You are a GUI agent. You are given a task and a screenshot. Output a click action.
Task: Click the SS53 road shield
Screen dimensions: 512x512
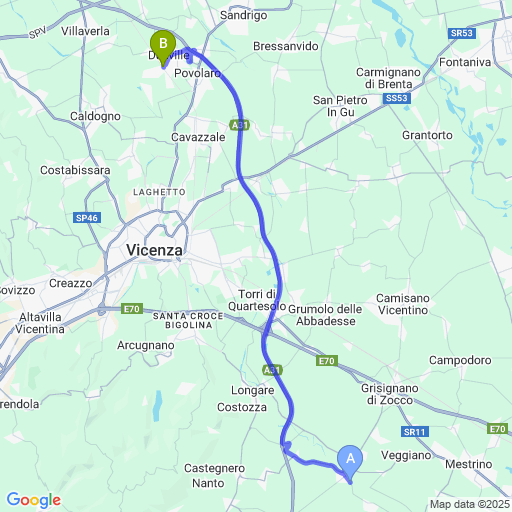[x=397, y=98]
